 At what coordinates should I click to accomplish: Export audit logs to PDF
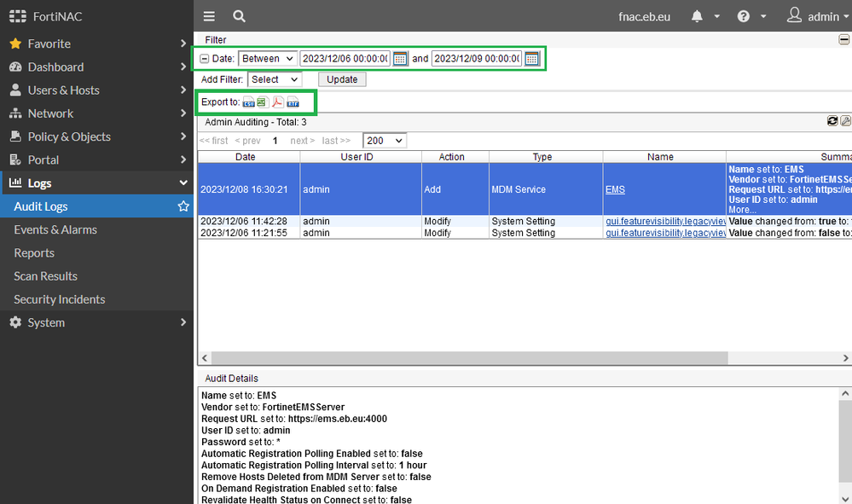[x=278, y=102]
